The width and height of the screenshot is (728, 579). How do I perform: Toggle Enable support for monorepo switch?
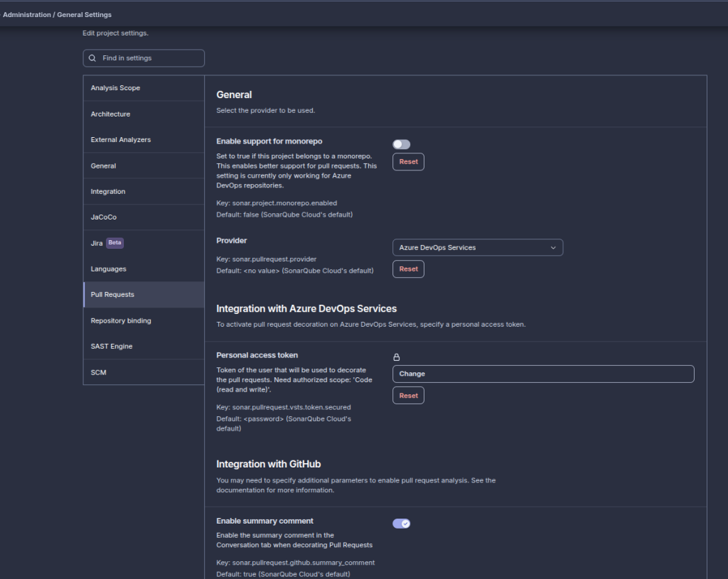pos(401,144)
